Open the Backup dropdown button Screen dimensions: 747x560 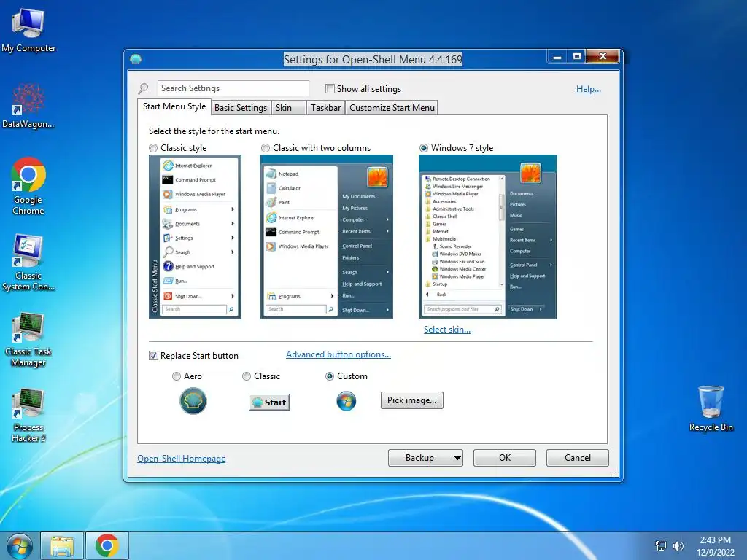pos(425,458)
